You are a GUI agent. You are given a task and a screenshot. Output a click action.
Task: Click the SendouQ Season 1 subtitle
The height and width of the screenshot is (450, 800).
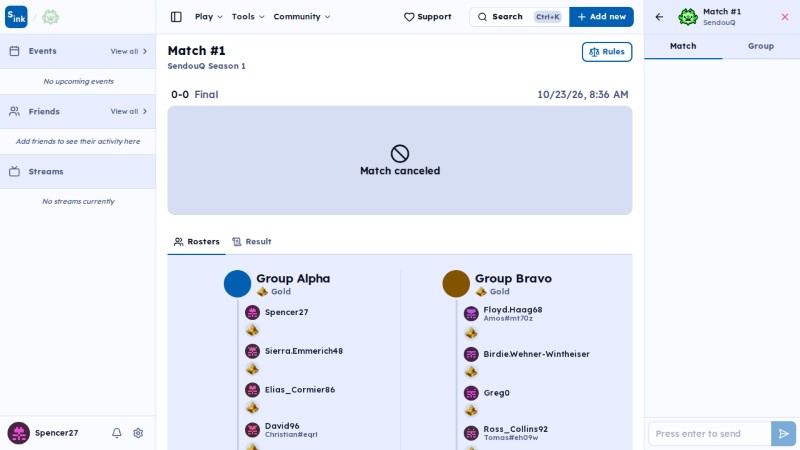207,66
